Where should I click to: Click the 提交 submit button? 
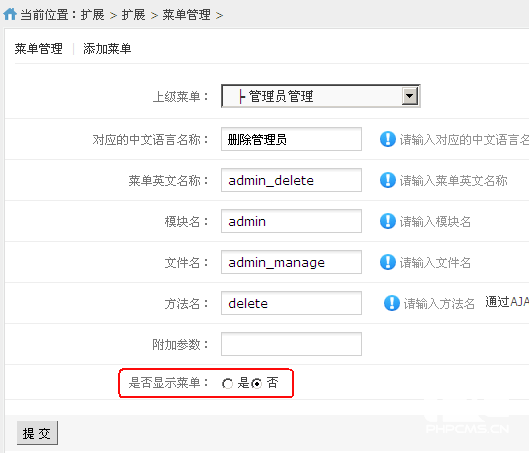[x=37, y=433]
